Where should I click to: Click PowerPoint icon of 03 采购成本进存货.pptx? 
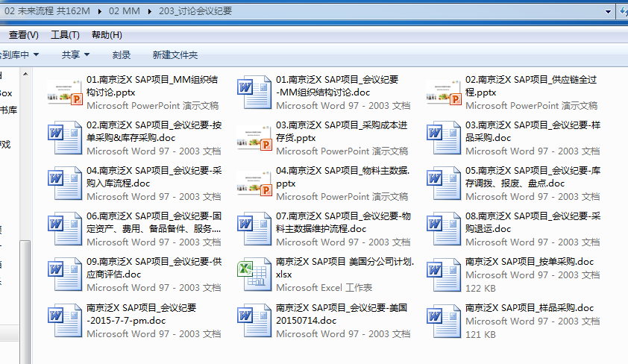(x=254, y=138)
